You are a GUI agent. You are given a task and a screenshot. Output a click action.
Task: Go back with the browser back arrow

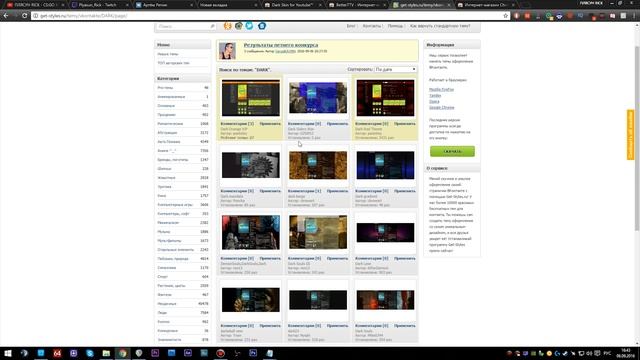click(x=6, y=16)
